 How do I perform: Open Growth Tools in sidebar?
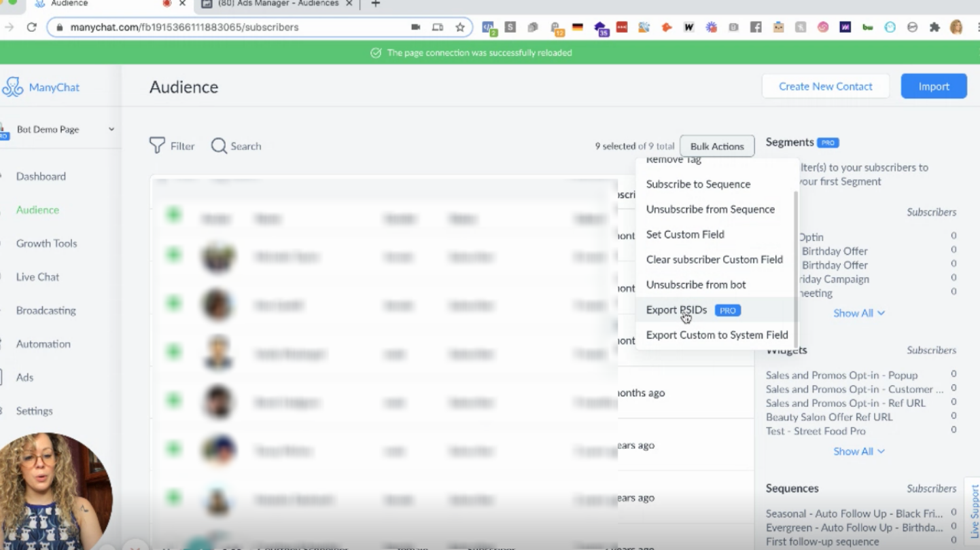tap(46, 243)
